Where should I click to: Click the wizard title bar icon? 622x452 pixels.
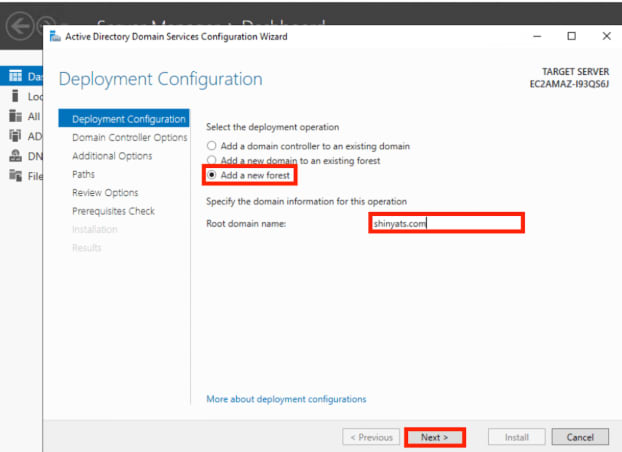click(x=55, y=37)
